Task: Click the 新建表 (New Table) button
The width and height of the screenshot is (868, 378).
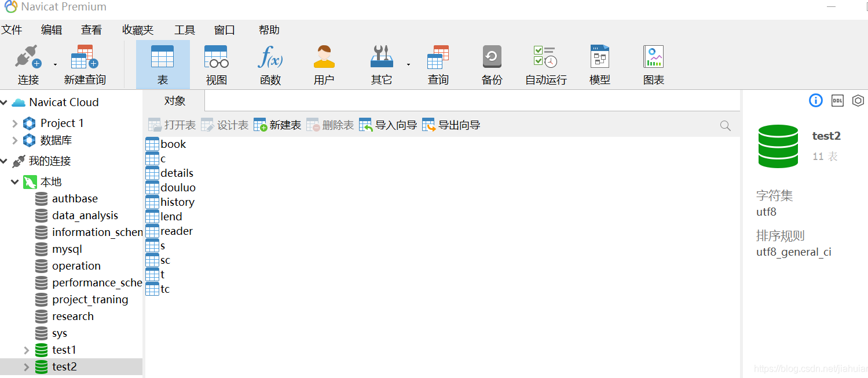Action: click(277, 124)
